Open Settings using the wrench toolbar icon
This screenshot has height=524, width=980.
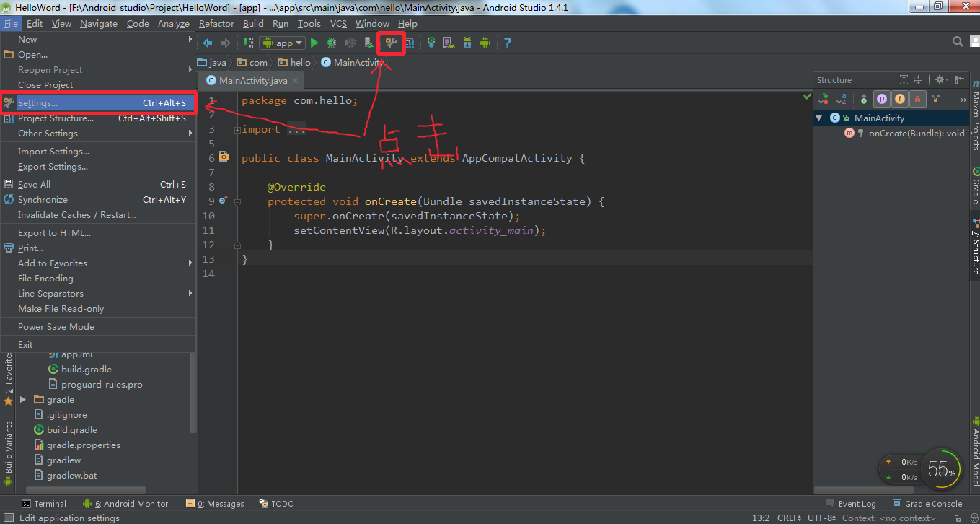click(392, 43)
